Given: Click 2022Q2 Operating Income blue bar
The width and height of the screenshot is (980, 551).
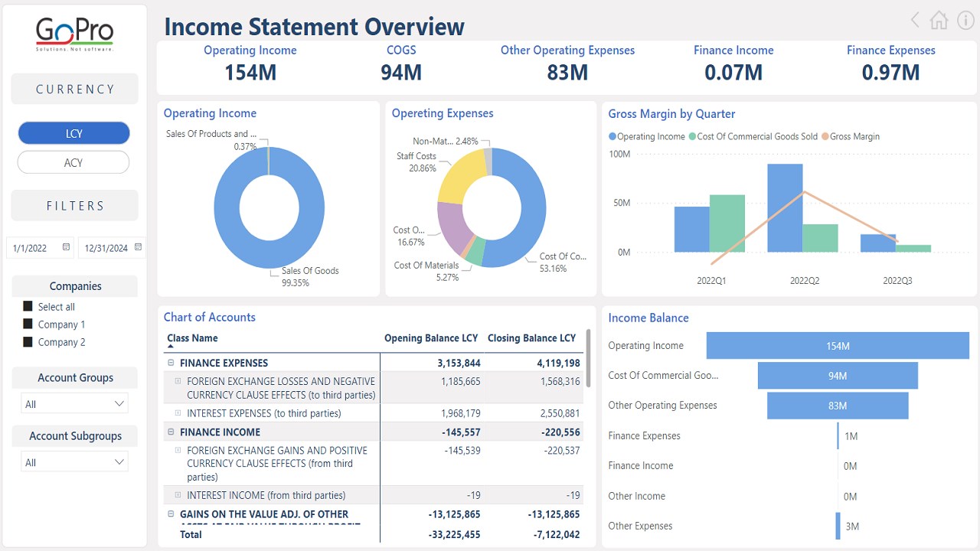Looking at the screenshot, I should [785, 207].
